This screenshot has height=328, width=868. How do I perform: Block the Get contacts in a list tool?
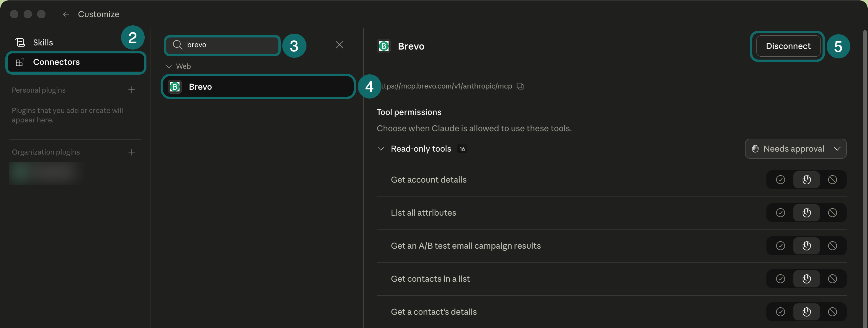[832, 279]
